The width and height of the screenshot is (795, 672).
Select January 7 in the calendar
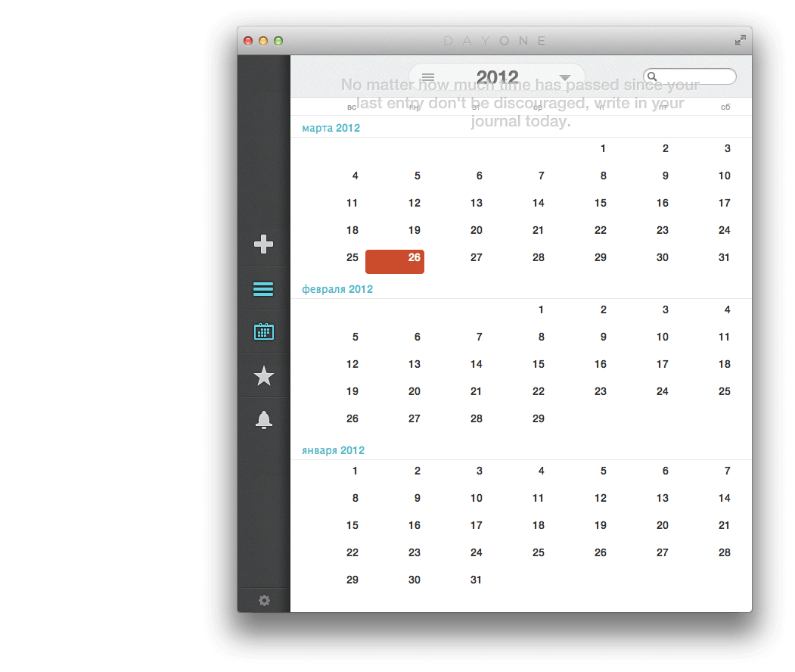pos(727,471)
